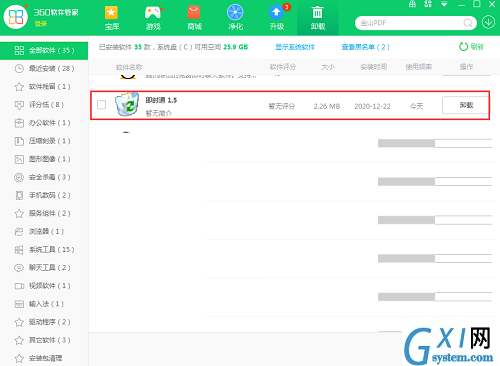Sort by 使用频率 column header
Viewport: 500px width, 366px height.
(x=419, y=67)
